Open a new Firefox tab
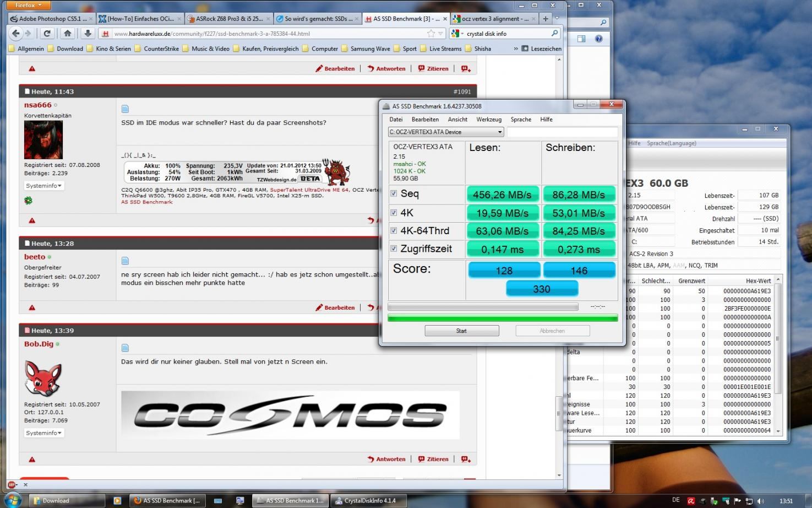The image size is (812, 508). [545, 19]
